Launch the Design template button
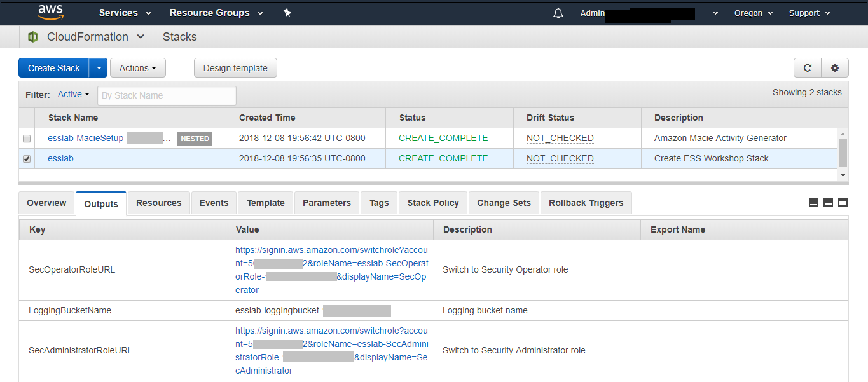The width and height of the screenshot is (868, 382). click(235, 68)
